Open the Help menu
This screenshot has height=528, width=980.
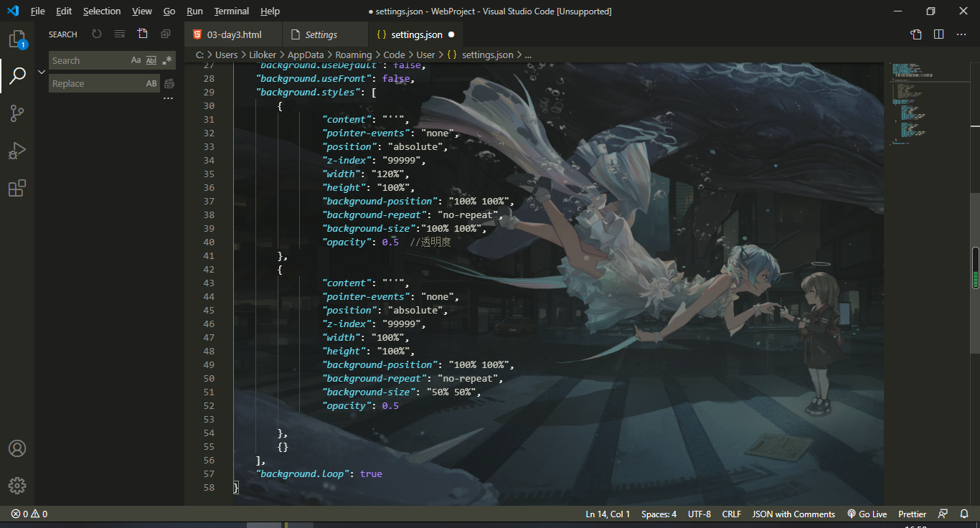point(270,11)
